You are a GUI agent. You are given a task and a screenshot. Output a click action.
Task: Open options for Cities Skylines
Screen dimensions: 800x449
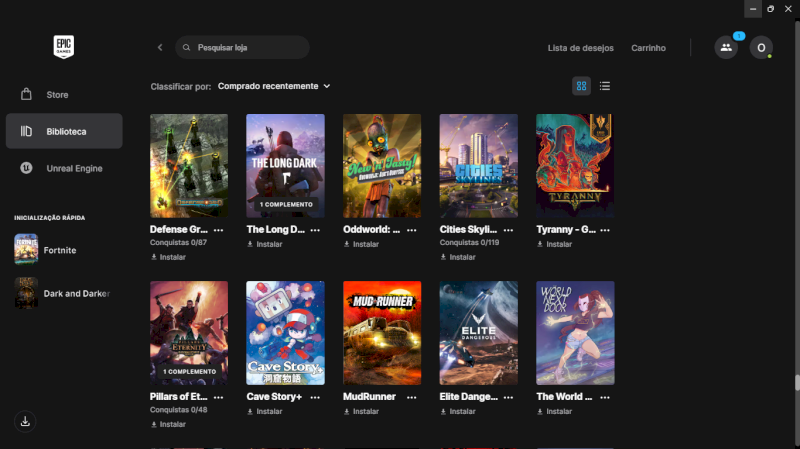click(x=508, y=230)
